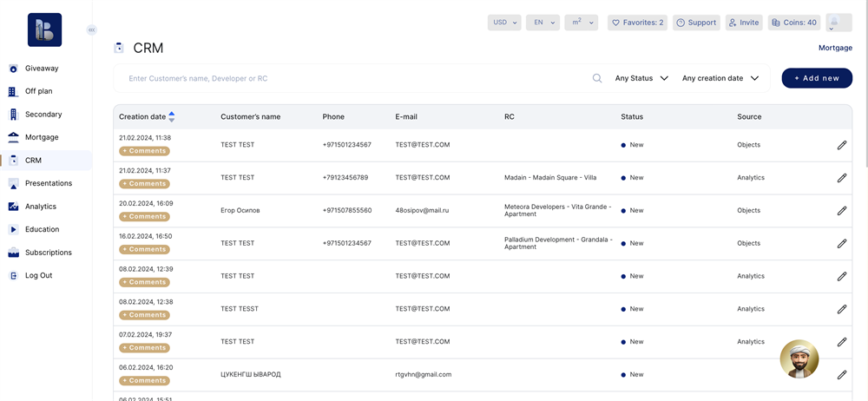Click the Favorites: 2 button

[x=637, y=23]
